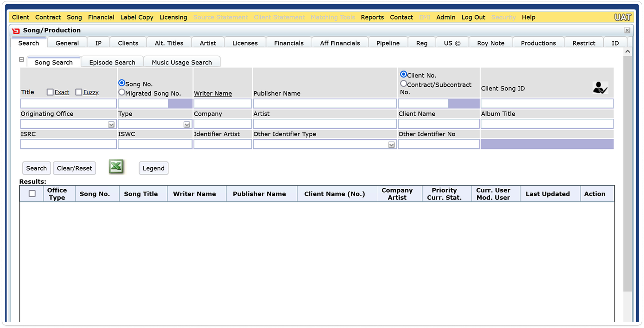Select the Episode Search sub-tab

112,62
